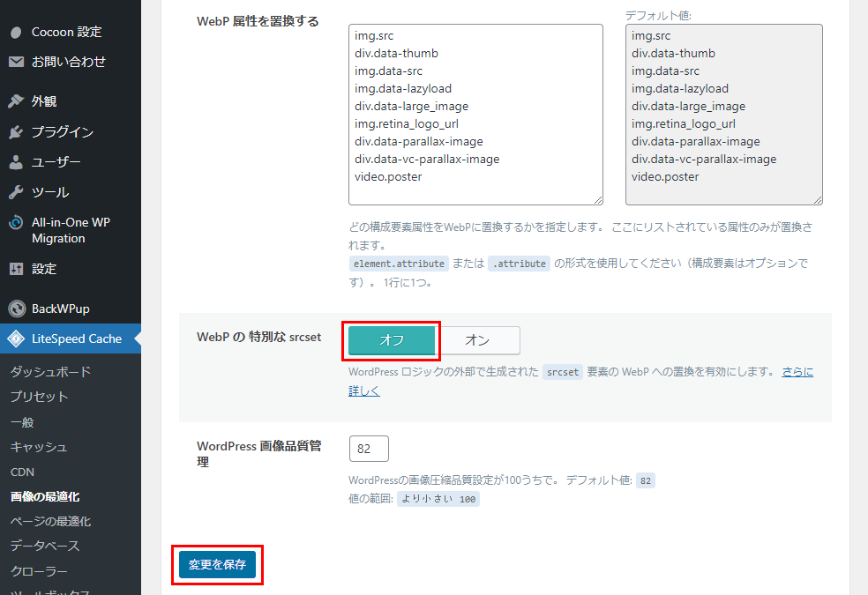The width and height of the screenshot is (868, 595).
Task: Click the BackWPup sidebar icon
Action: [16, 309]
